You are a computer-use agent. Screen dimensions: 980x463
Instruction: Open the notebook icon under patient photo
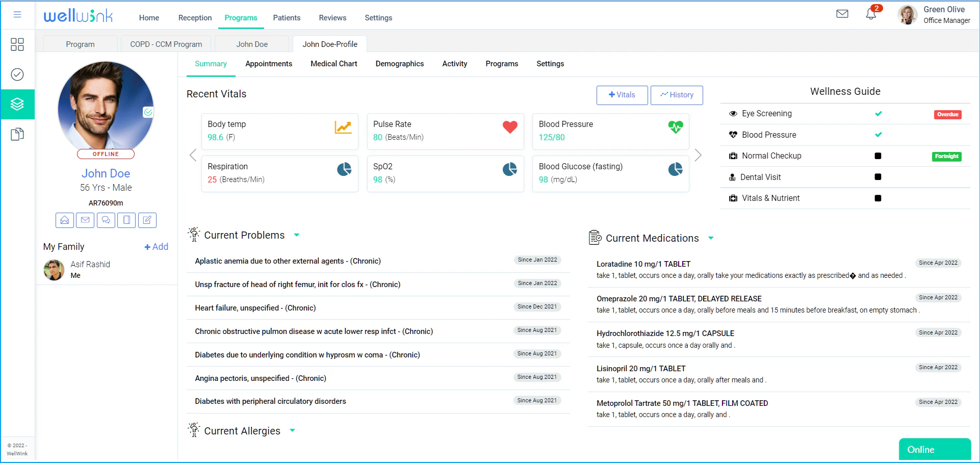(126, 220)
